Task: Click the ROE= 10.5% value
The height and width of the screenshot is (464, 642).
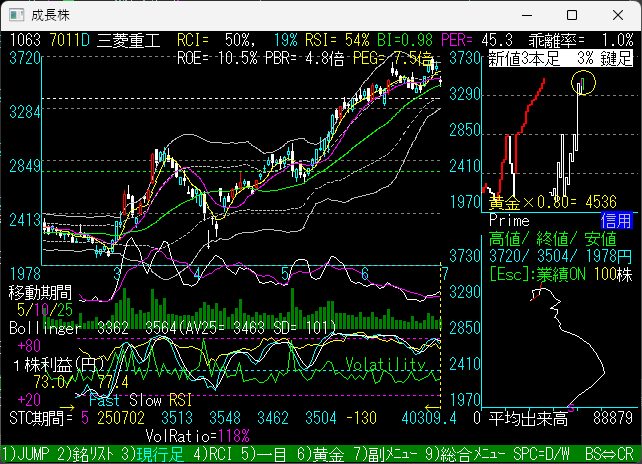Action: [217, 59]
